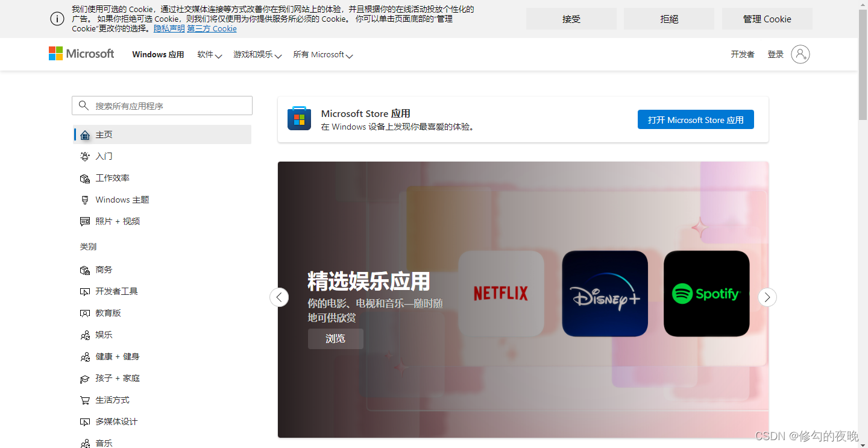868x448 pixels.
Task: Go to next carousel slide
Action: tap(767, 297)
